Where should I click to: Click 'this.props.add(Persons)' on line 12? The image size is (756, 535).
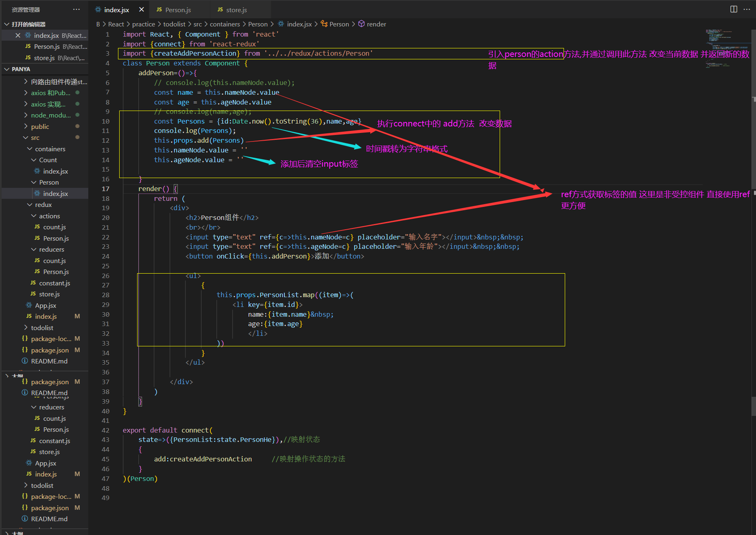point(199,140)
